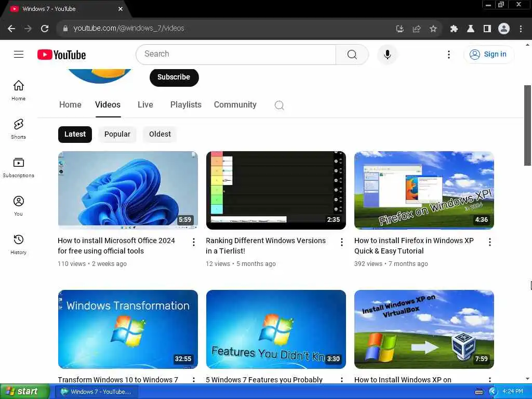Open Chrome profile avatar

coord(504,29)
